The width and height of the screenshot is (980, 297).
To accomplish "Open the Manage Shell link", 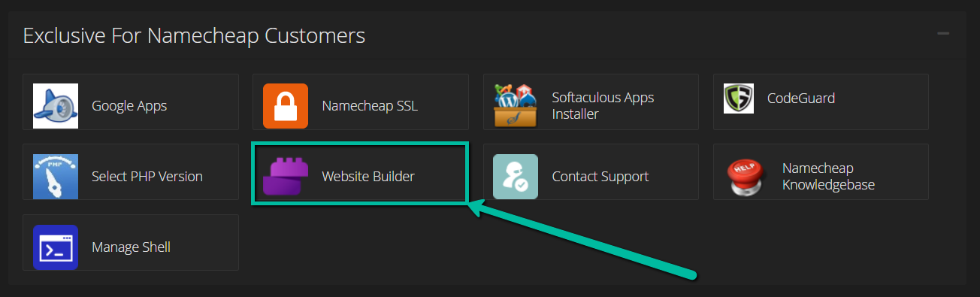I will click(x=132, y=247).
